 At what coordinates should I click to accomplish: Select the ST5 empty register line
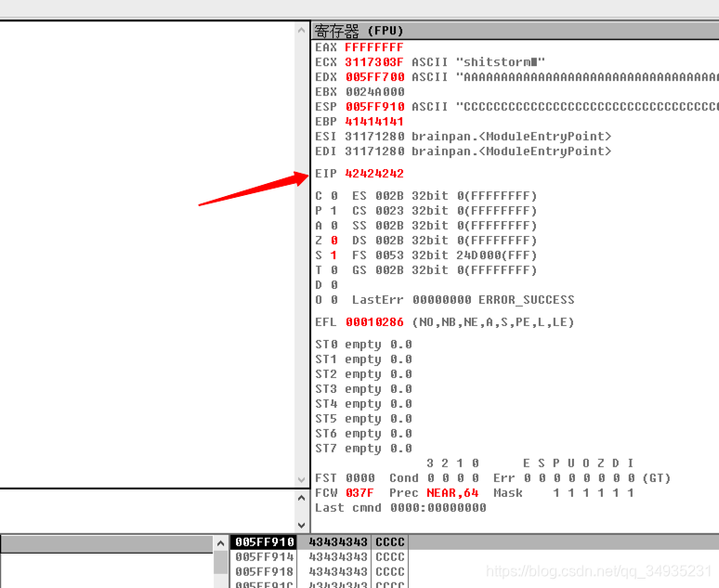363,419
